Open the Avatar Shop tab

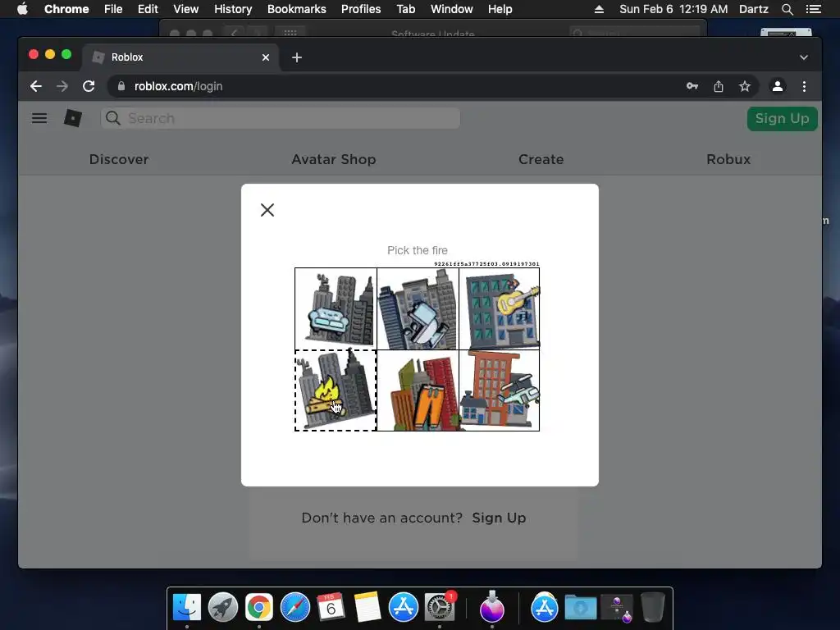334,160
